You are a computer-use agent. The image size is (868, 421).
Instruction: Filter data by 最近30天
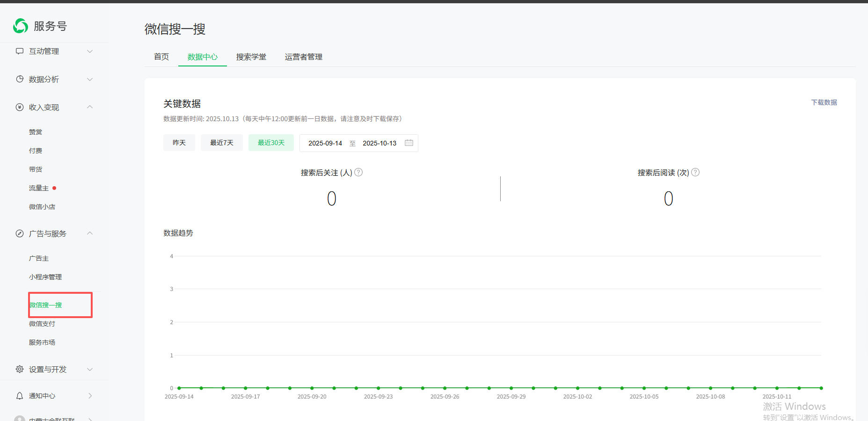click(x=271, y=143)
